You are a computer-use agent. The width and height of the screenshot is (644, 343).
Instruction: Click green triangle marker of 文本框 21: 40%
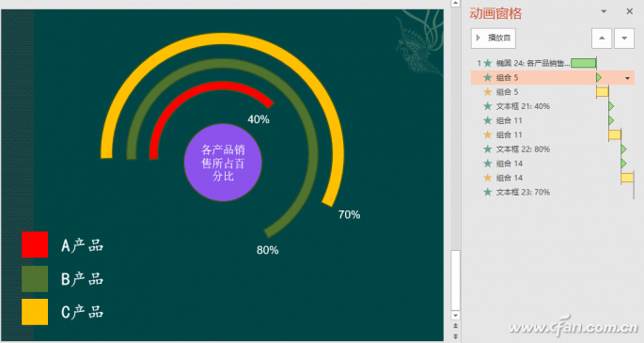point(611,106)
